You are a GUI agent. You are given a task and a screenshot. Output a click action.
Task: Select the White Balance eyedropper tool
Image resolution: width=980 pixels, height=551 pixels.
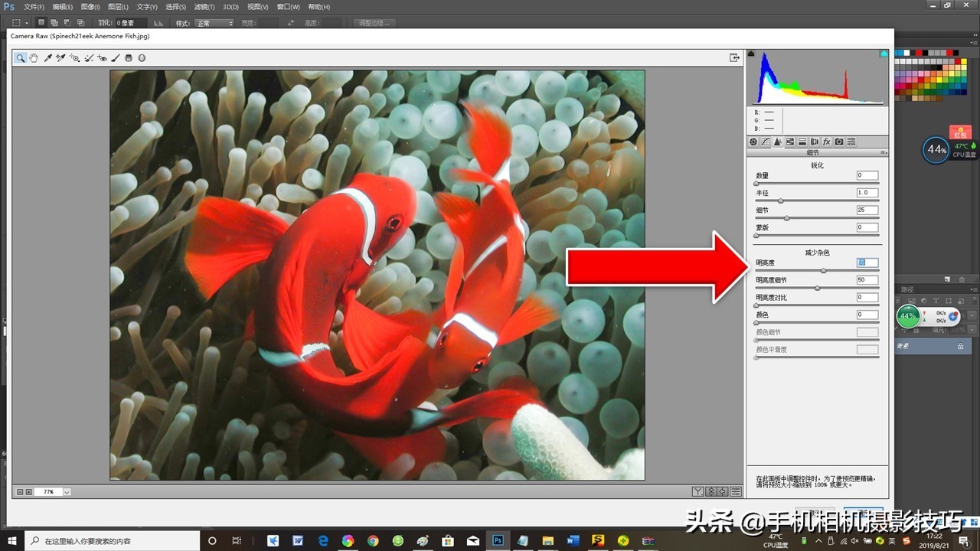tap(47, 58)
